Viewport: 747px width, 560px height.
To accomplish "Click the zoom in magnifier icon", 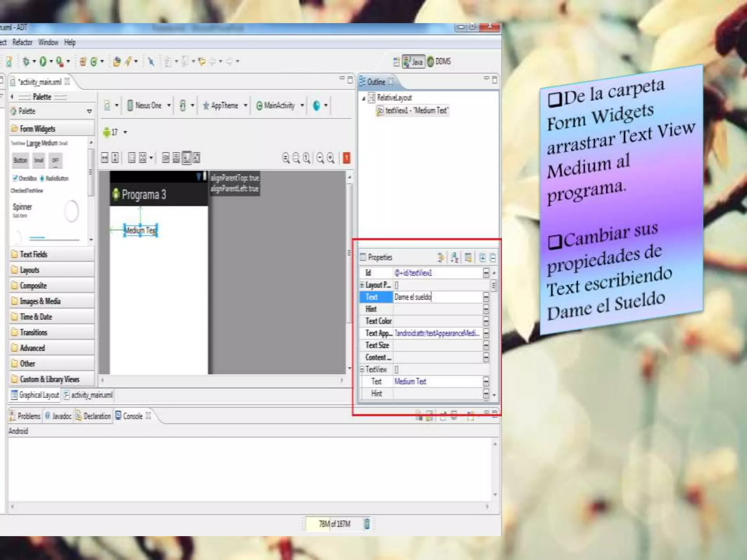I will 330,158.
